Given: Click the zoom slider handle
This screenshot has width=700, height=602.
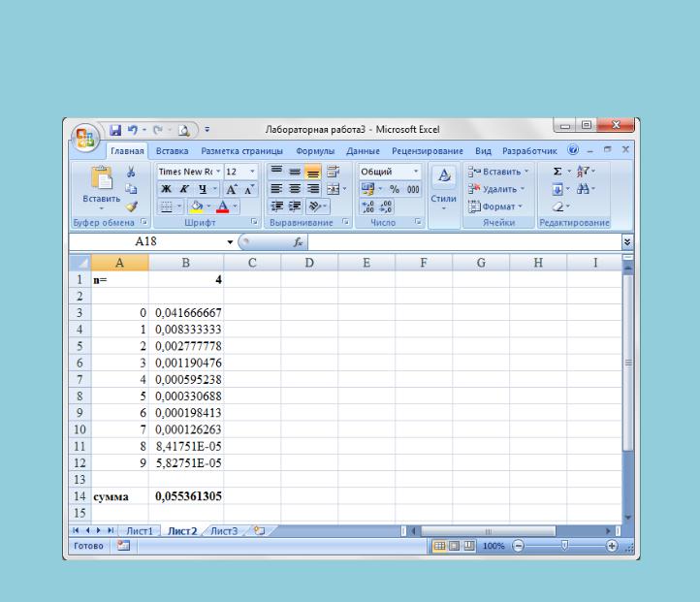Looking at the screenshot, I should pyautogui.click(x=564, y=546).
